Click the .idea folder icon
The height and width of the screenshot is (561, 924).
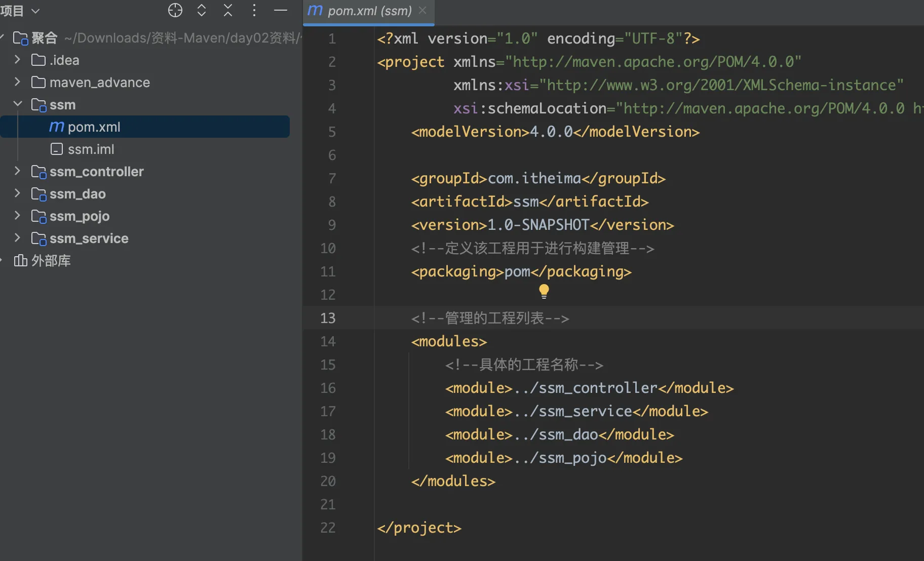tap(38, 60)
